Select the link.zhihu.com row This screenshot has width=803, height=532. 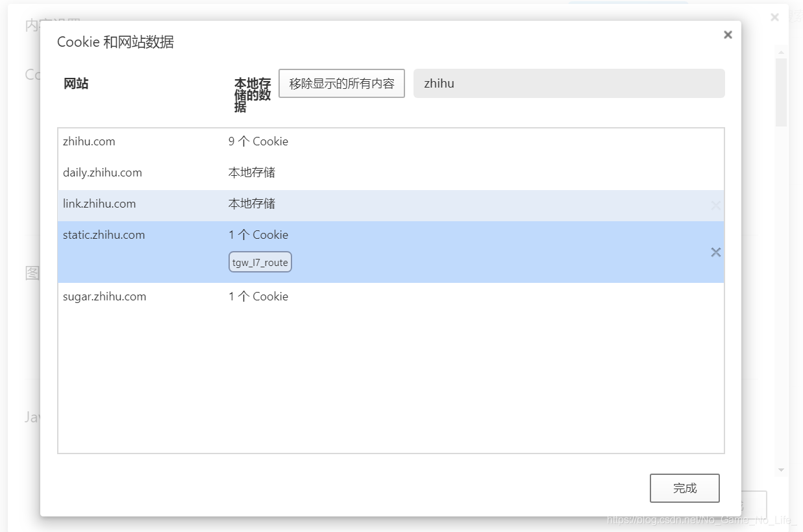391,206
